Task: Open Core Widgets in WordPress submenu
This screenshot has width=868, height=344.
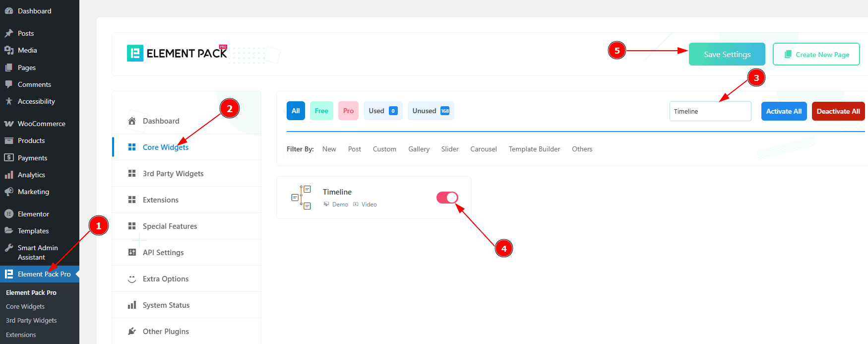Action: pyautogui.click(x=25, y=306)
